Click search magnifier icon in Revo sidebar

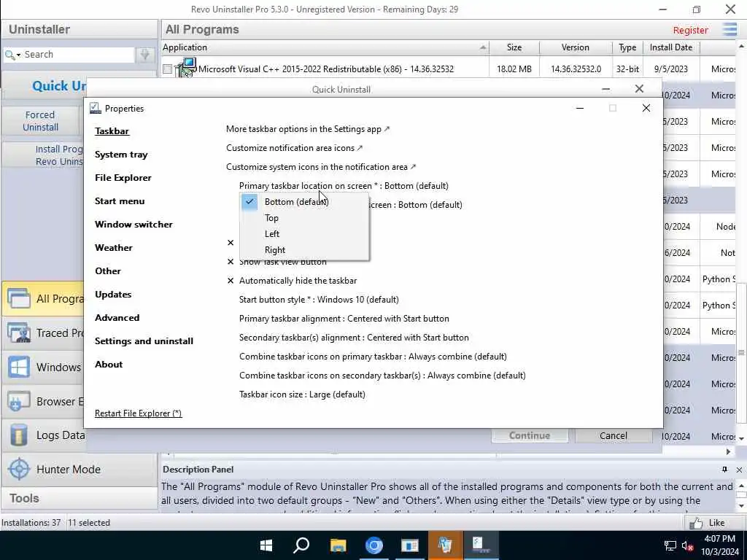tap(9, 55)
